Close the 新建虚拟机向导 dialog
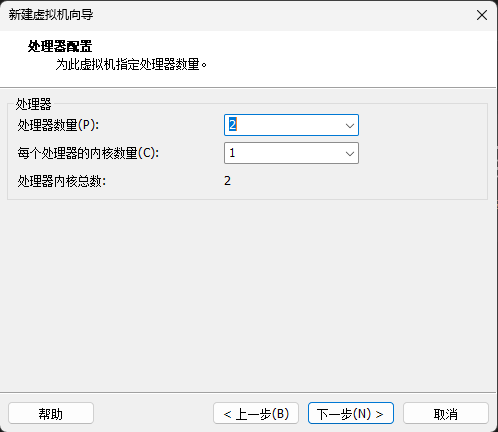 [482, 15]
